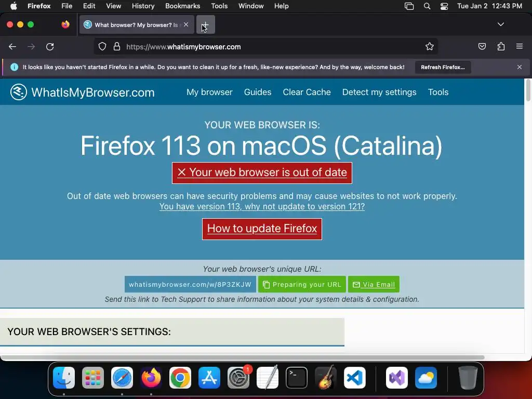Go back to the previous page
This screenshot has width=532, height=399.
click(x=12, y=47)
